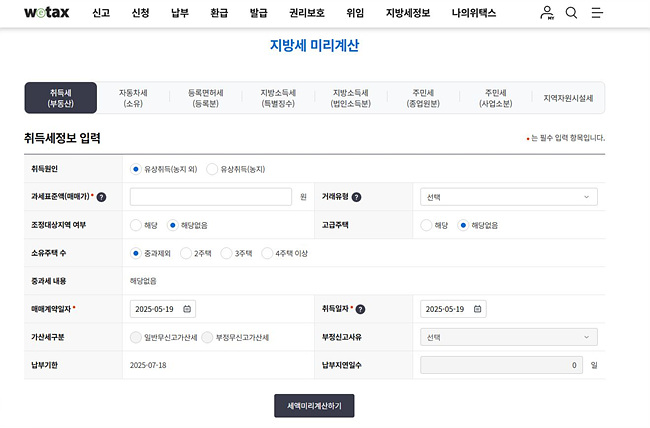The height and width of the screenshot is (428, 650).
Task: Open the search magnifier icon
Action: tap(571, 13)
